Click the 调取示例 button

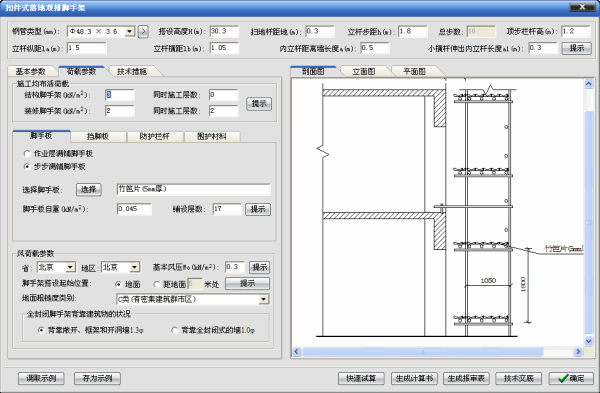pyautogui.click(x=41, y=378)
